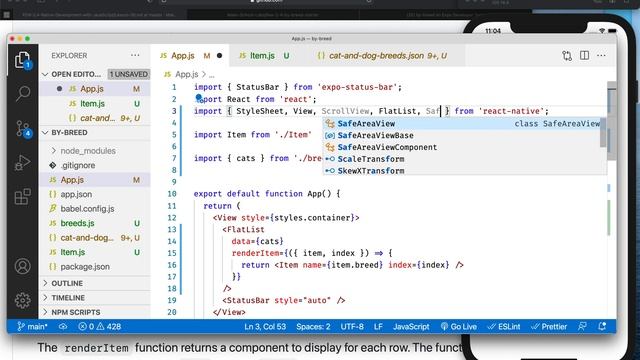Image resolution: width=640 pixels, height=360 pixels.
Task: Open Item.js under Open Editors
Action: click(x=95, y=104)
